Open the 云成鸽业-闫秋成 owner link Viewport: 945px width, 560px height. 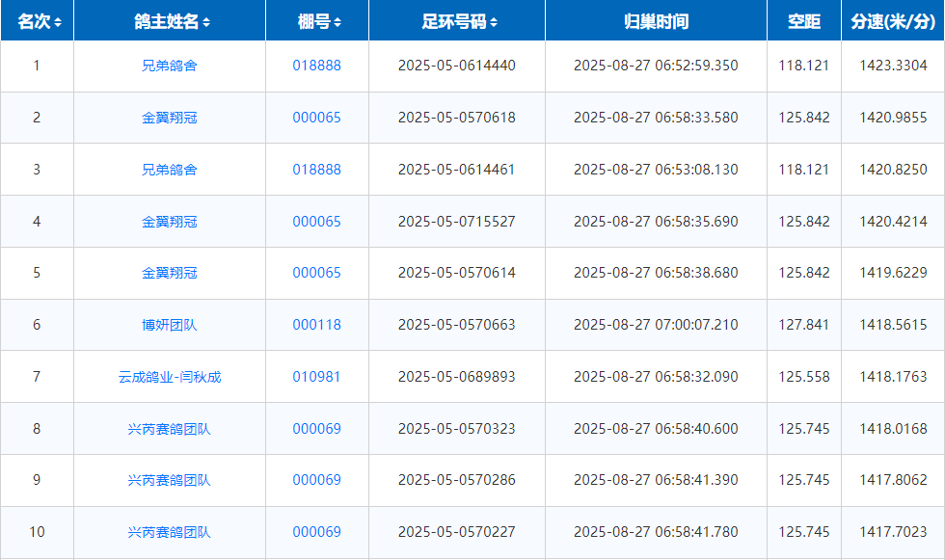(170, 377)
